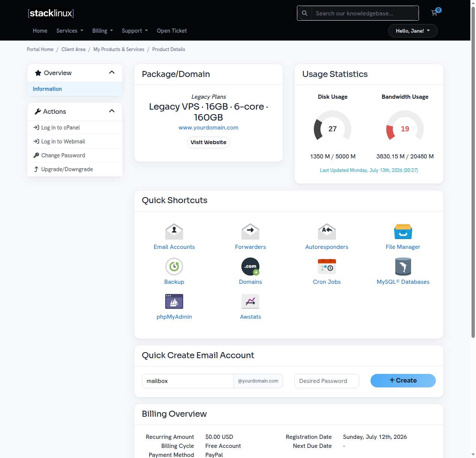The height and width of the screenshot is (458, 476).
Task: Choose the Upgrade/Downgrade action
Action: (x=75, y=169)
